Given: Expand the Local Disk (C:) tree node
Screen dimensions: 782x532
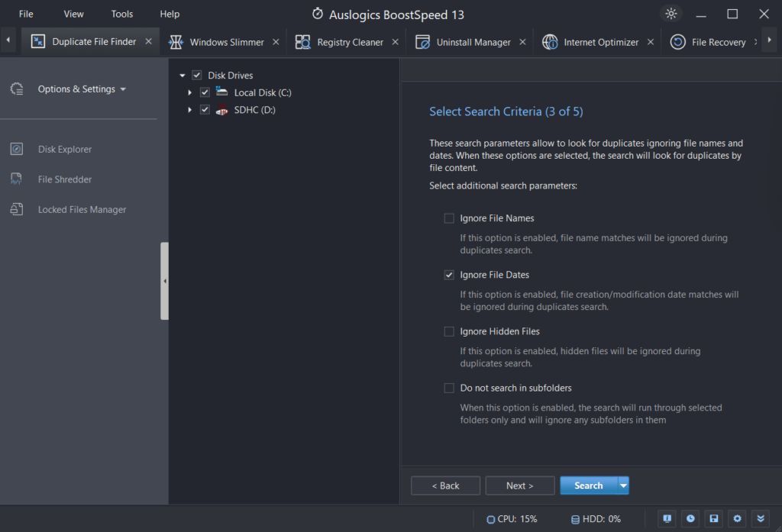Looking at the screenshot, I should coord(190,92).
